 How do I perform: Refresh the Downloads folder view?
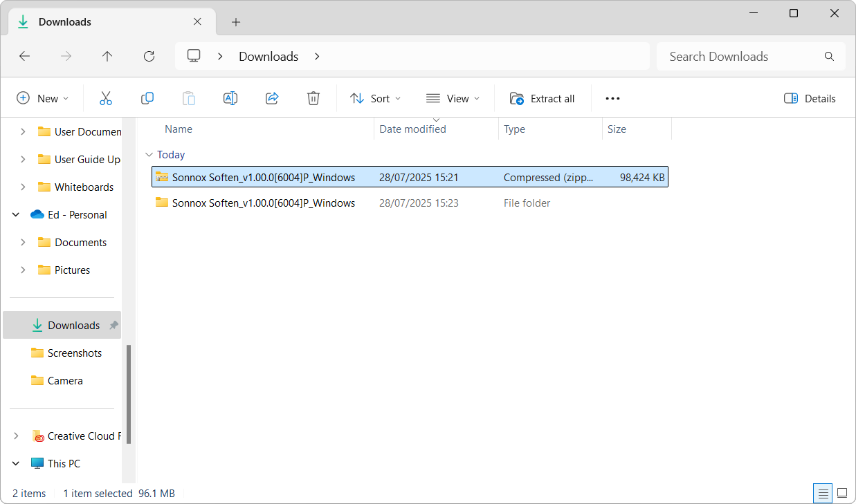149,56
